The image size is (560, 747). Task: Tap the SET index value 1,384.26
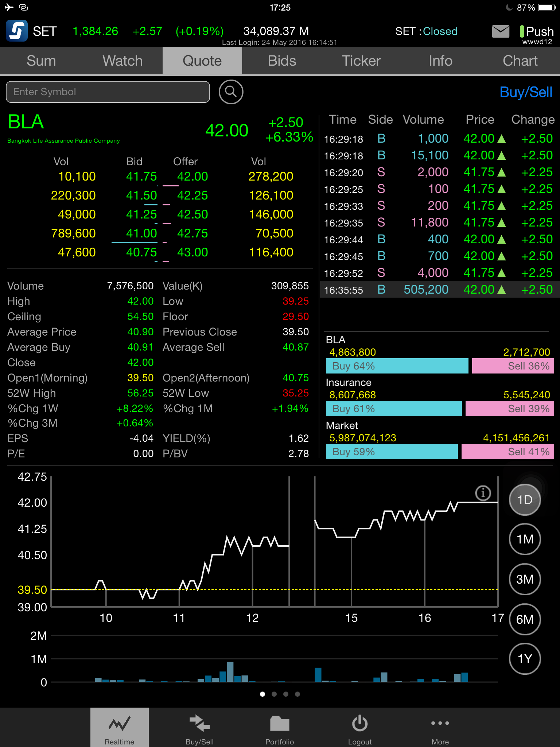96,31
